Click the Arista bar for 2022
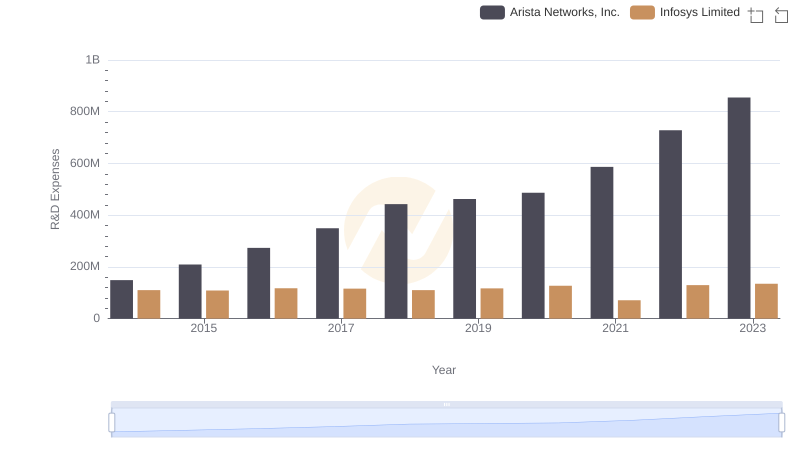Screen dimensions: 800x461 click(670, 224)
